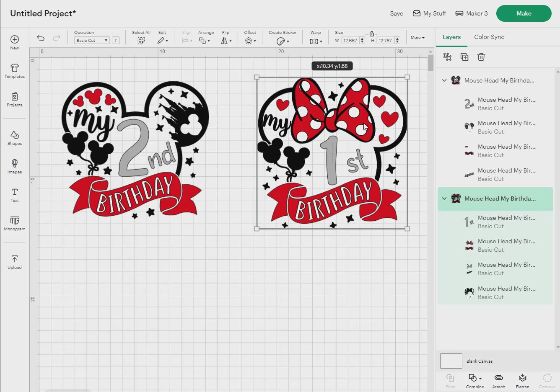Viewport: 560px width, 392px height.
Task: Click the bottom-right resize handle of selection
Action: click(x=407, y=229)
